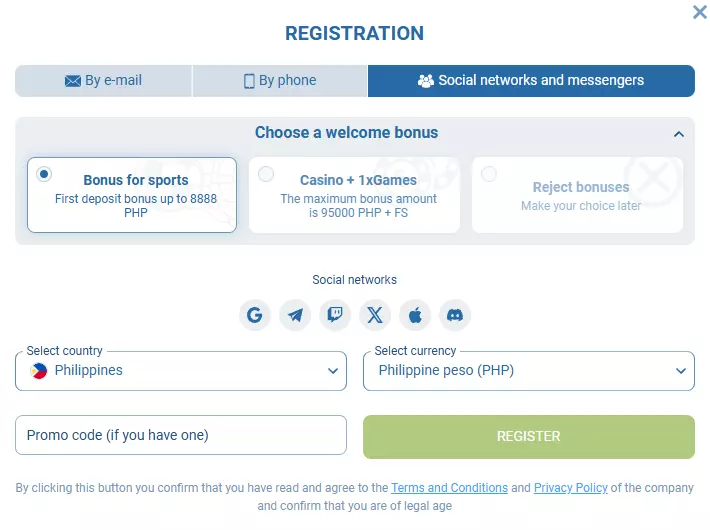This screenshot has width=710, height=530.
Task: Select the Discord social network icon
Action: click(455, 315)
